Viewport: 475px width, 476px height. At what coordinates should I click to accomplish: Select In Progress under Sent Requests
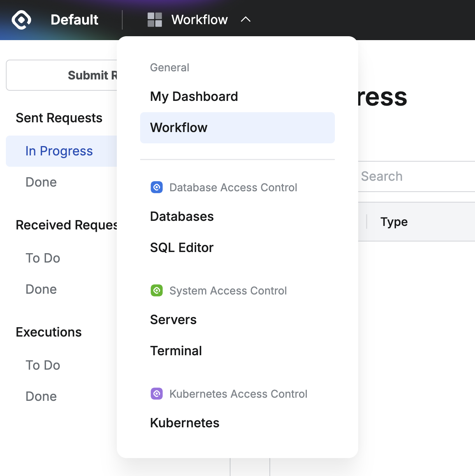(59, 151)
